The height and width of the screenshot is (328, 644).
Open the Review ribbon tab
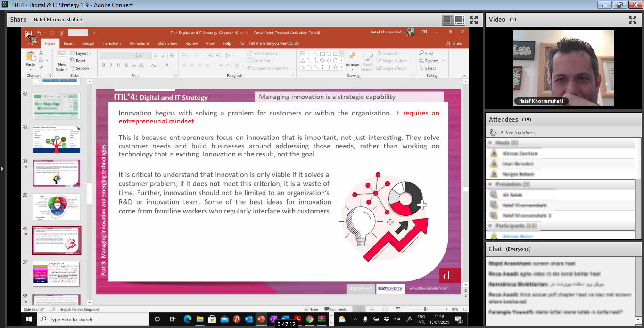(x=191, y=43)
